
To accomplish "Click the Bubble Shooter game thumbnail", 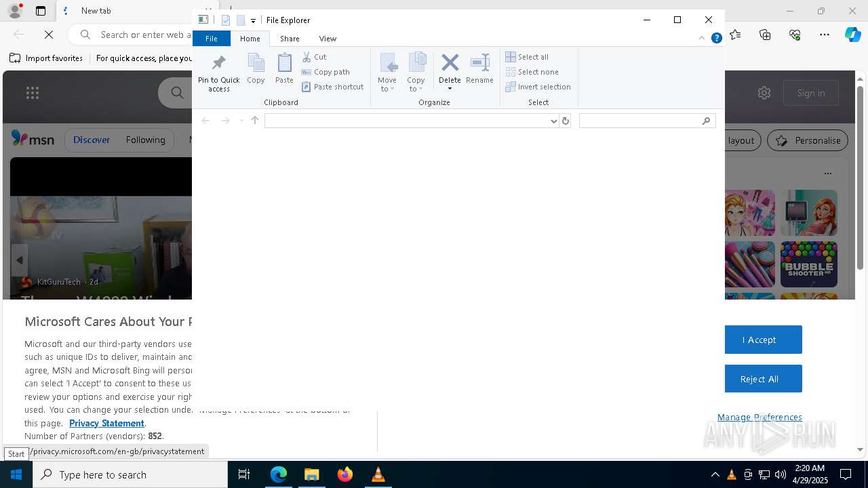I will (x=809, y=264).
